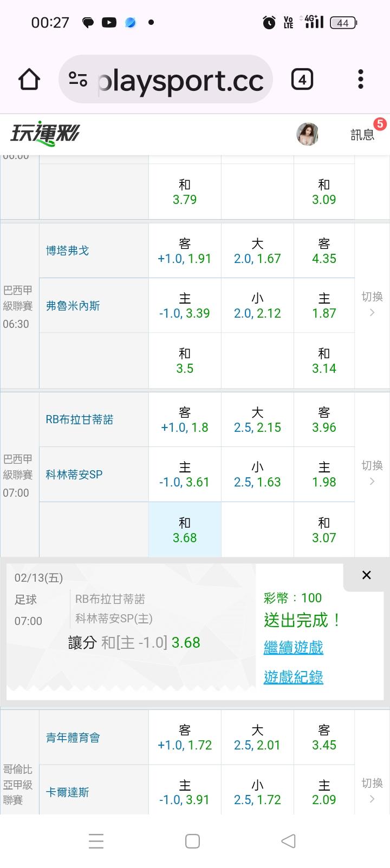Select highlighted 和 3.68 handicap option
This screenshot has height=868, width=390.
coord(185,530)
